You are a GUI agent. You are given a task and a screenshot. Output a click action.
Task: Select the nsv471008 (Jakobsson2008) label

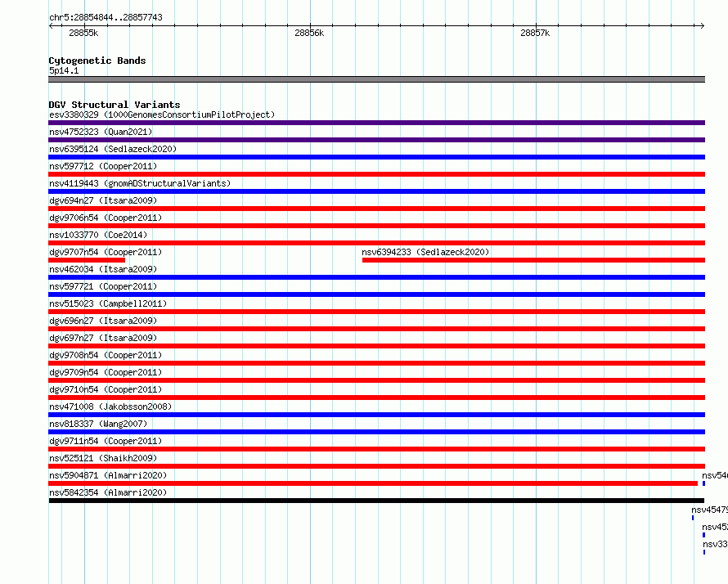point(110,407)
